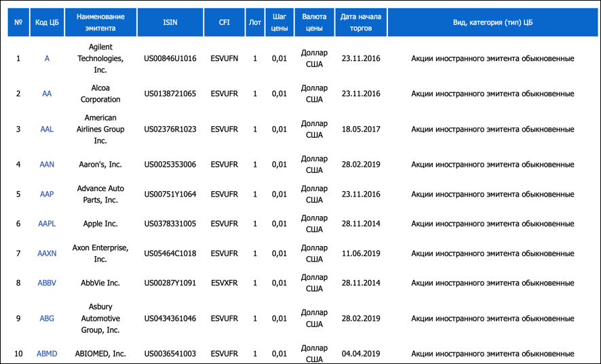601x364 pixels.
Task: Select the 'Alcoa Corporation' issuer cell
Action: click(x=100, y=94)
